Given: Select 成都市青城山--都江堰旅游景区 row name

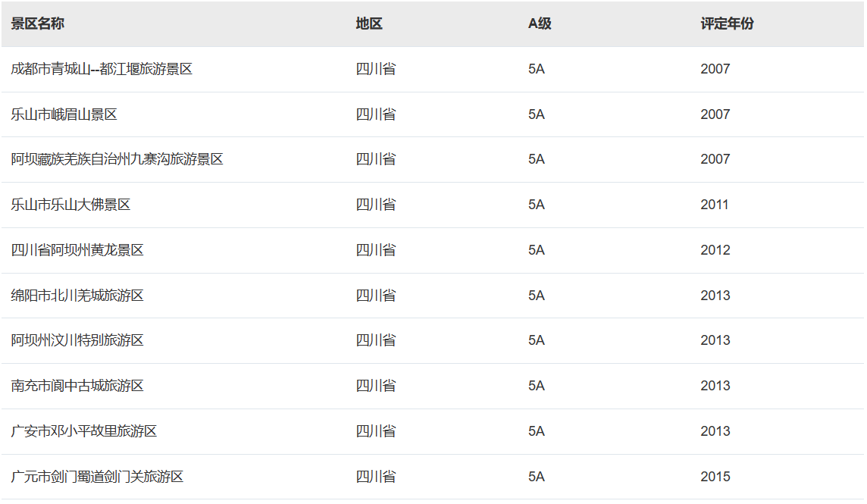Looking at the screenshot, I should [x=102, y=69].
